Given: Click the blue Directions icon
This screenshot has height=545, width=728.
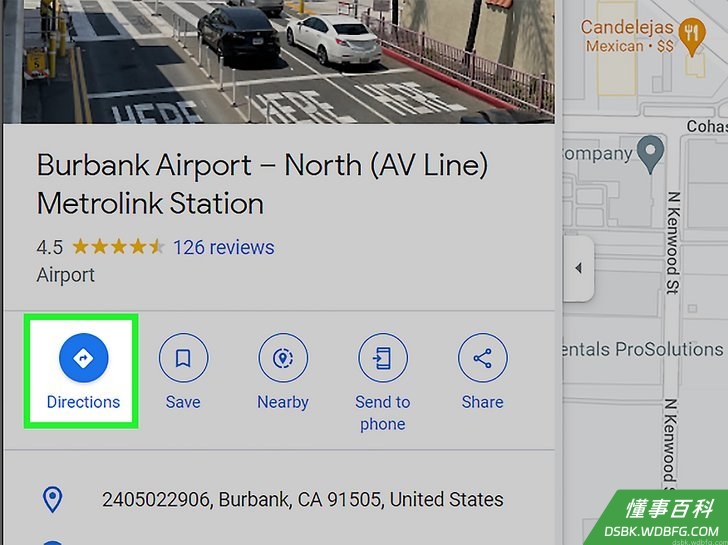Looking at the screenshot, I should pyautogui.click(x=84, y=358).
